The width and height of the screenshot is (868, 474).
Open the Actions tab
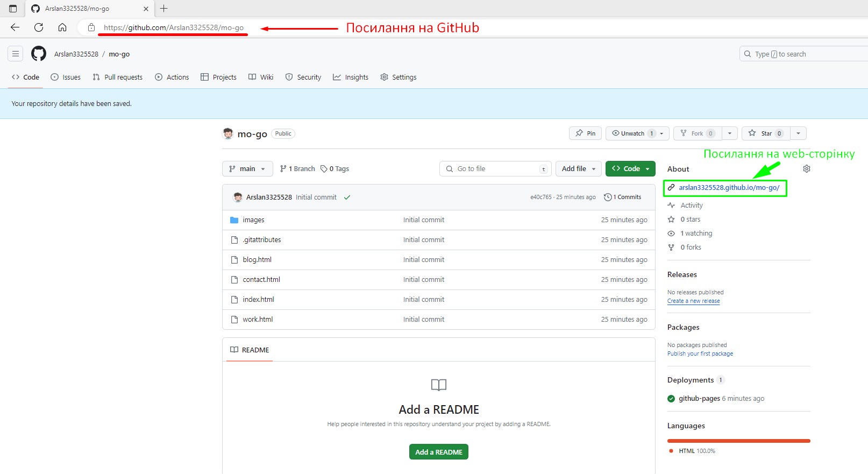172,77
